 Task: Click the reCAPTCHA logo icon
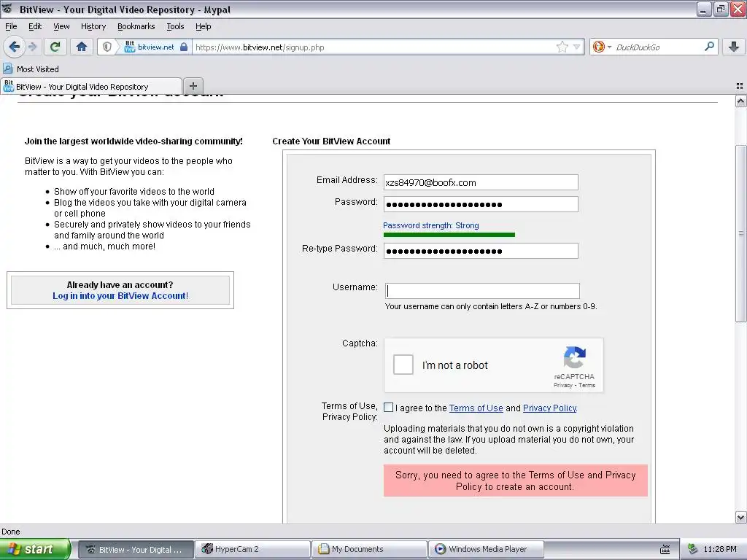(574, 357)
